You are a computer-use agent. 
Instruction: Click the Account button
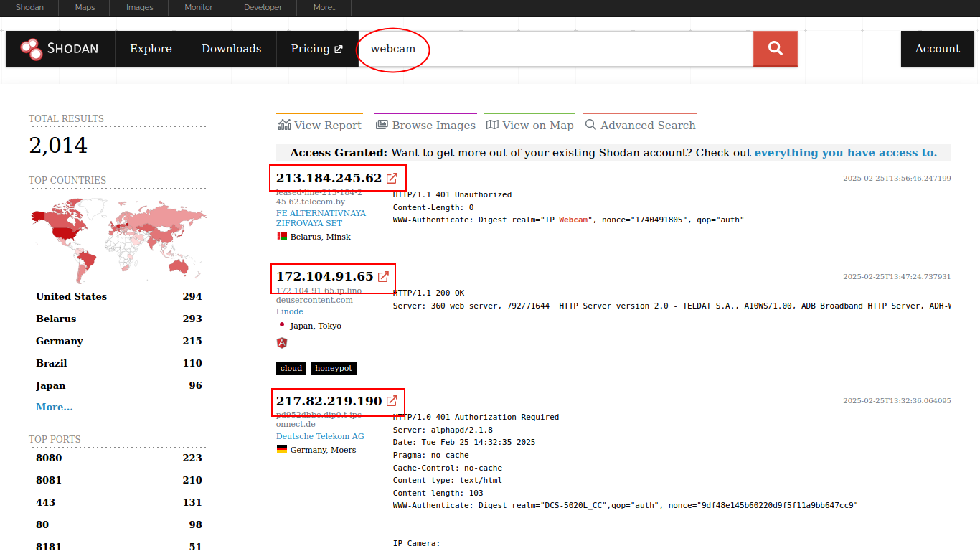(937, 49)
